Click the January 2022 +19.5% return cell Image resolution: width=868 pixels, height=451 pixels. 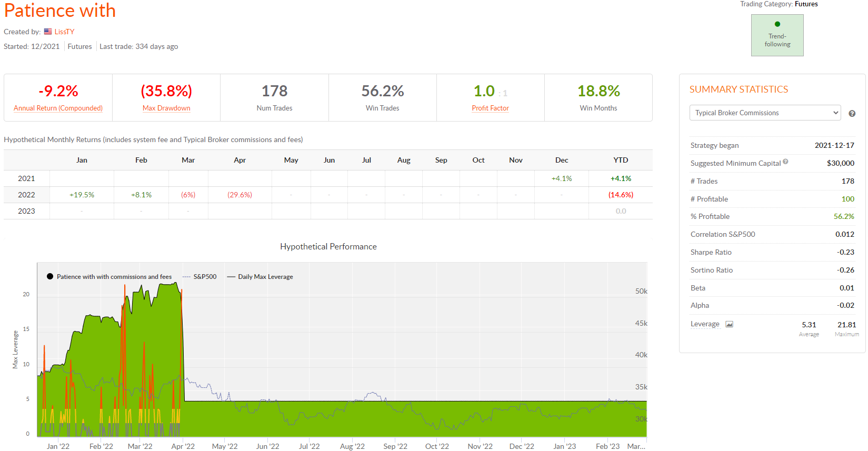(82, 195)
